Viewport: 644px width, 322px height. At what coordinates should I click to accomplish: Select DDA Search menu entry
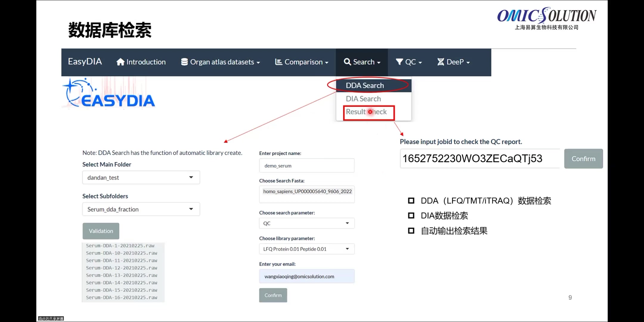(374, 86)
